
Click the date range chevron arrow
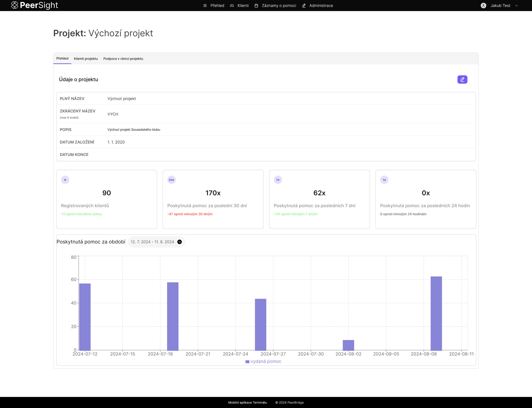(180, 242)
